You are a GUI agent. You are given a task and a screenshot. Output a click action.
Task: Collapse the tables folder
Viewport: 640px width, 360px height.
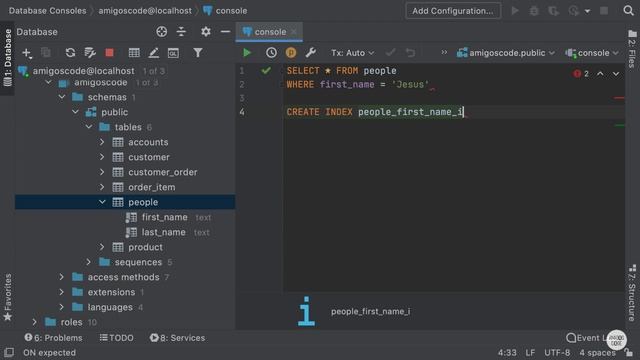click(x=89, y=127)
